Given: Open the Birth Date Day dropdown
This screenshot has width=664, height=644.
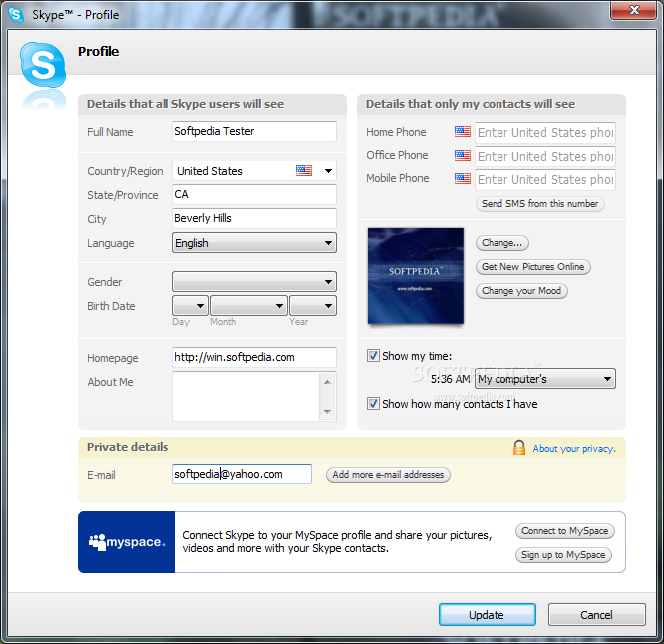Looking at the screenshot, I should pos(190,306).
